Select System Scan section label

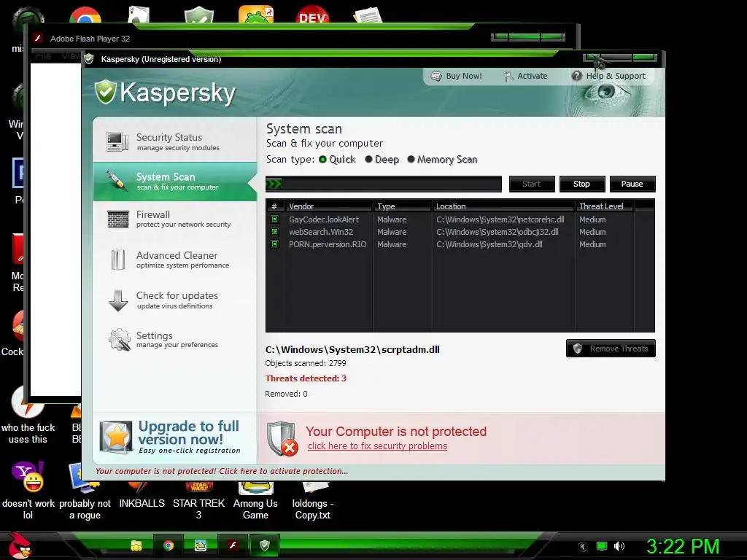point(166,176)
